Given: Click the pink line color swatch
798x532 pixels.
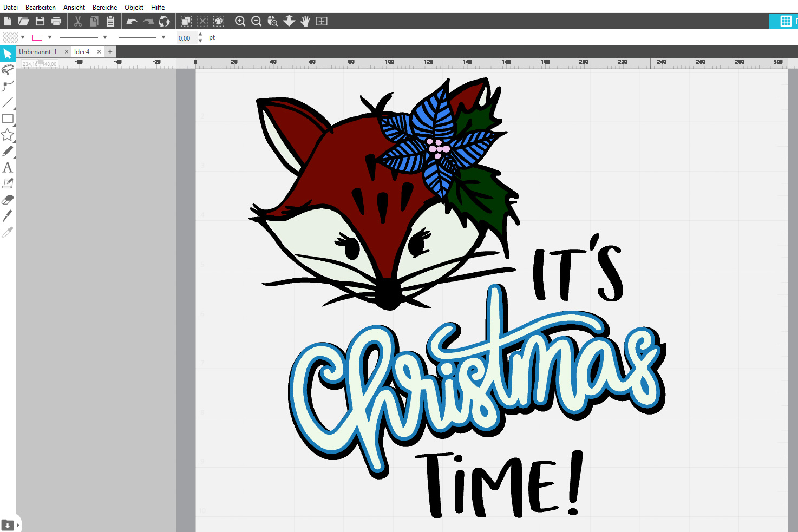Looking at the screenshot, I should pos(37,37).
